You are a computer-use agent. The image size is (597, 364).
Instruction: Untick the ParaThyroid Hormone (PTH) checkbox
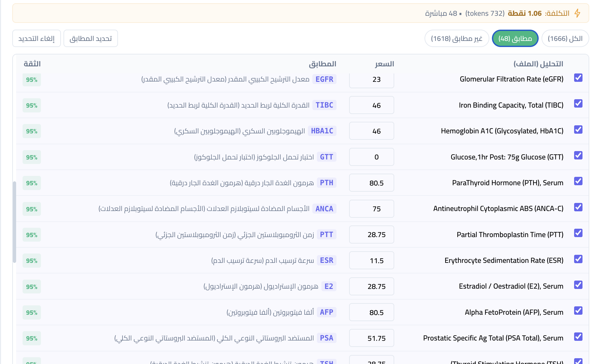pyautogui.click(x=578, y=181)
